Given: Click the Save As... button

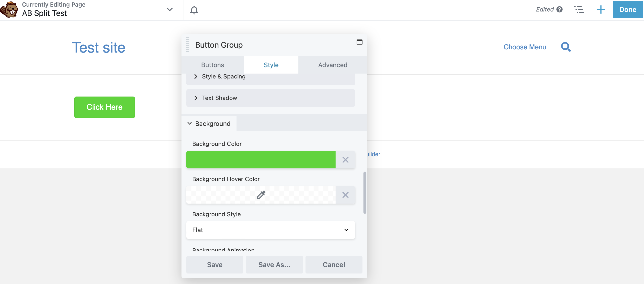Looking at the screenshot, I should 274,264.
